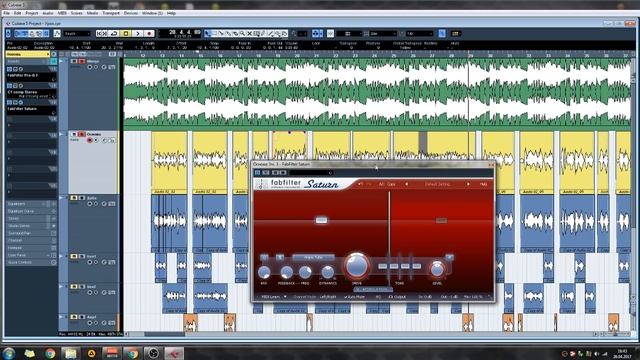The width and height of the screenshot is (640, 360).
Task: Open the Warm Tube distortion style dropdown
Action: 313,258
